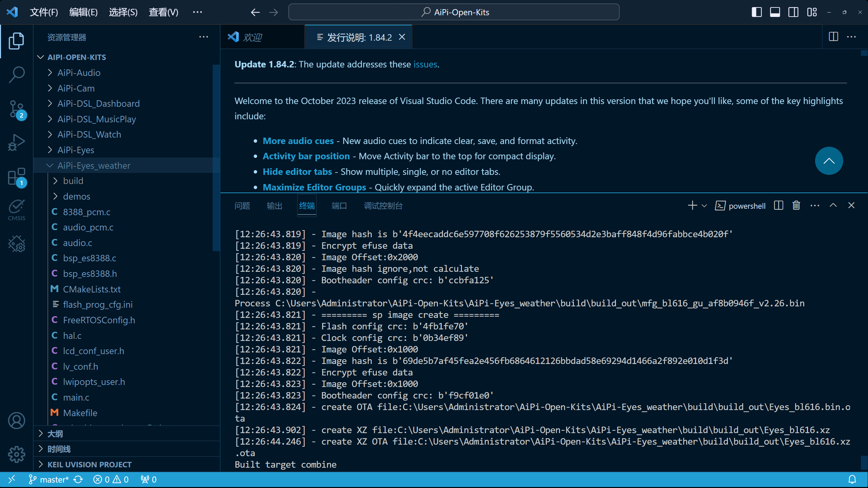868x488 pixels.
Task: Split the terminal pane
Action: [778, 205]
